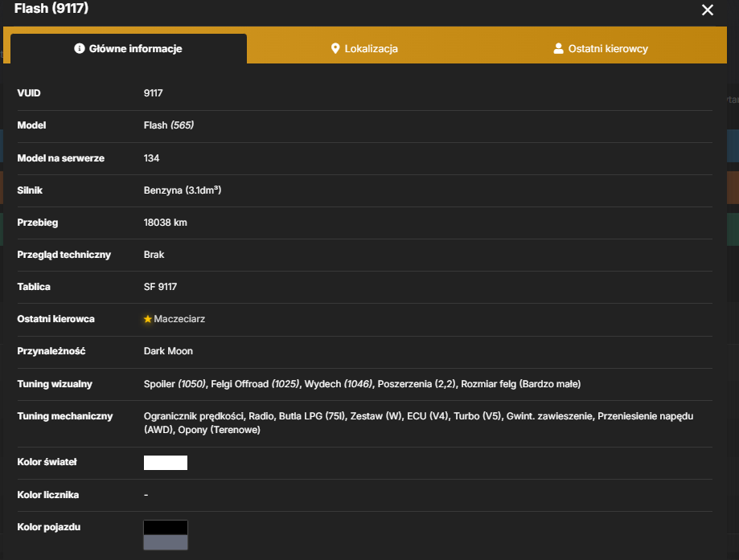The height and width of the screenshot is (560, 739).
Task: Select the plate value SF 9117
Action: pos(160,286)
